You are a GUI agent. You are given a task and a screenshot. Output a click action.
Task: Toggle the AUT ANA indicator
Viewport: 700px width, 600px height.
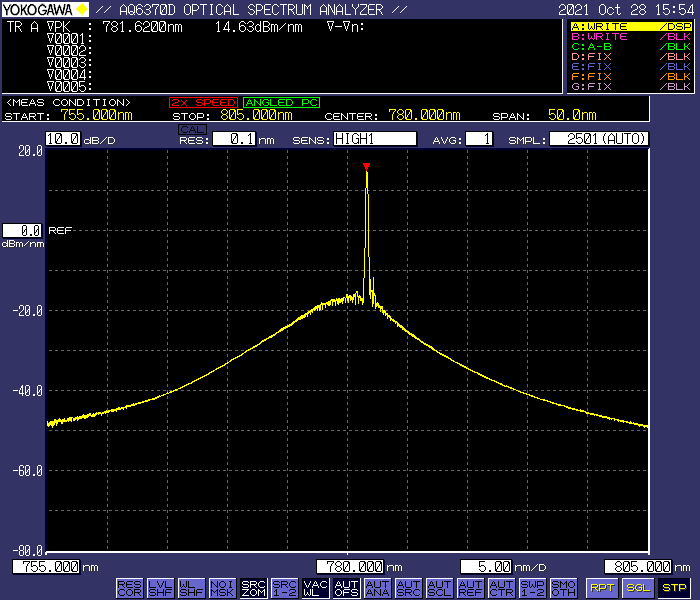378,588
